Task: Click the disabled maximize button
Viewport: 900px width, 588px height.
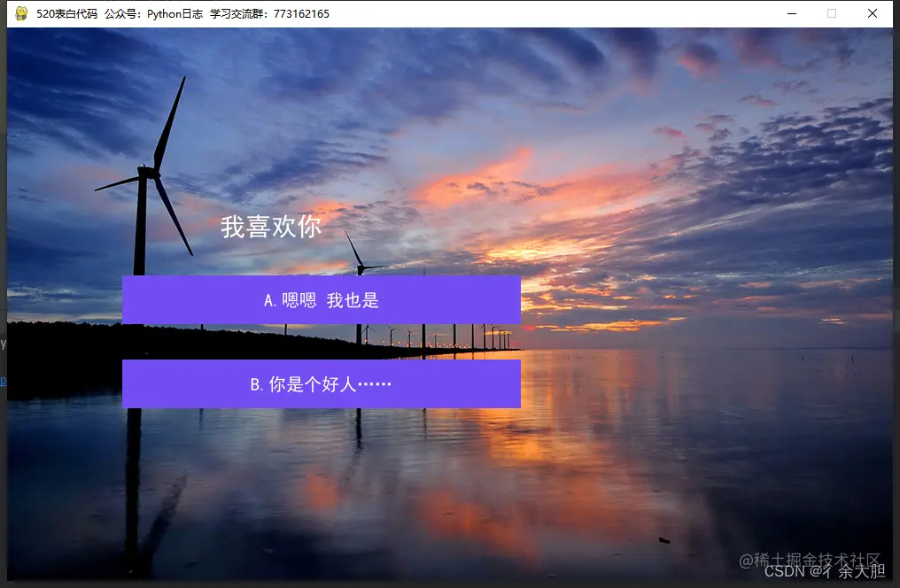Action: [x=831, y=12]
